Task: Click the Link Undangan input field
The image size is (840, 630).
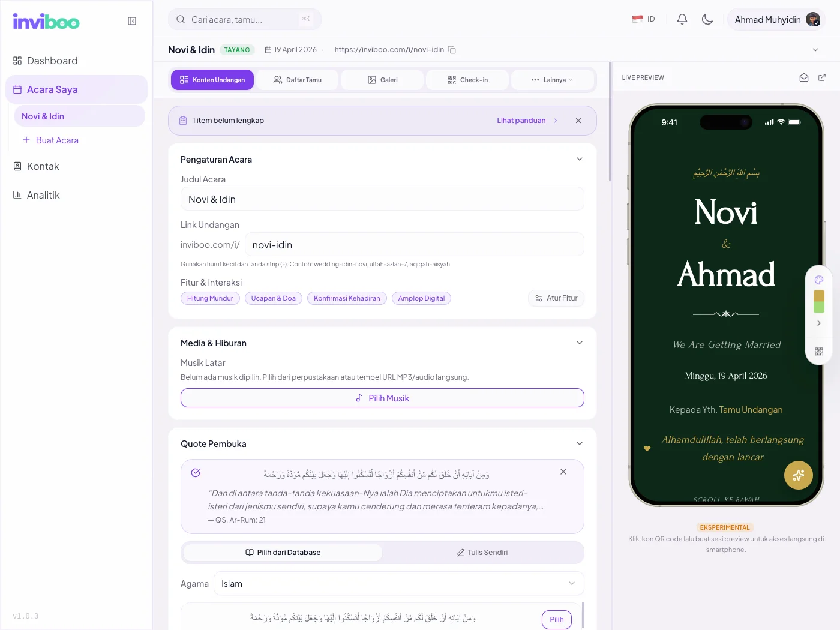Action: (415, 245)
